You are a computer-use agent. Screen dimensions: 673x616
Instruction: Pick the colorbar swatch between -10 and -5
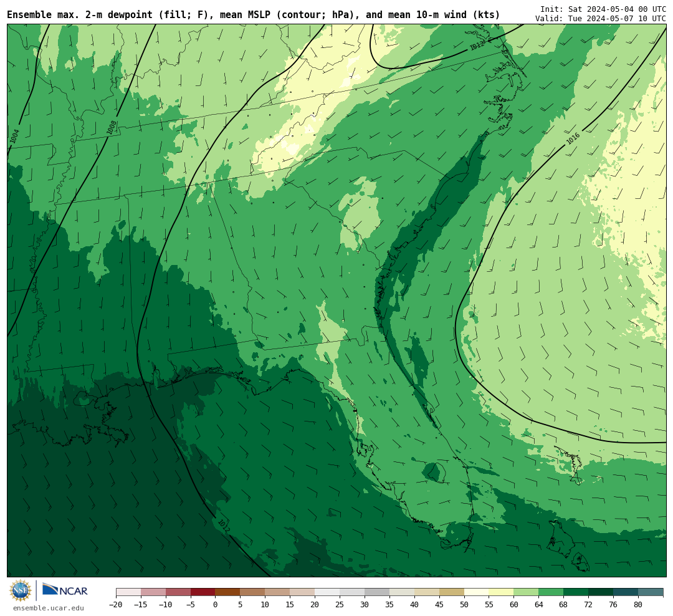tap(178, 592)
